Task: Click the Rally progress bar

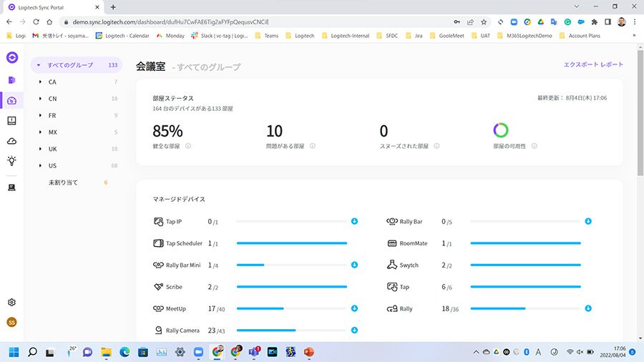Action: 525,308
